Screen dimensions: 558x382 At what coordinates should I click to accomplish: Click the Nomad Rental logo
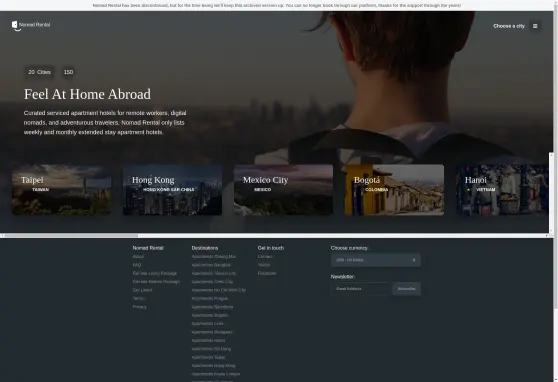[x=31, y=25]
